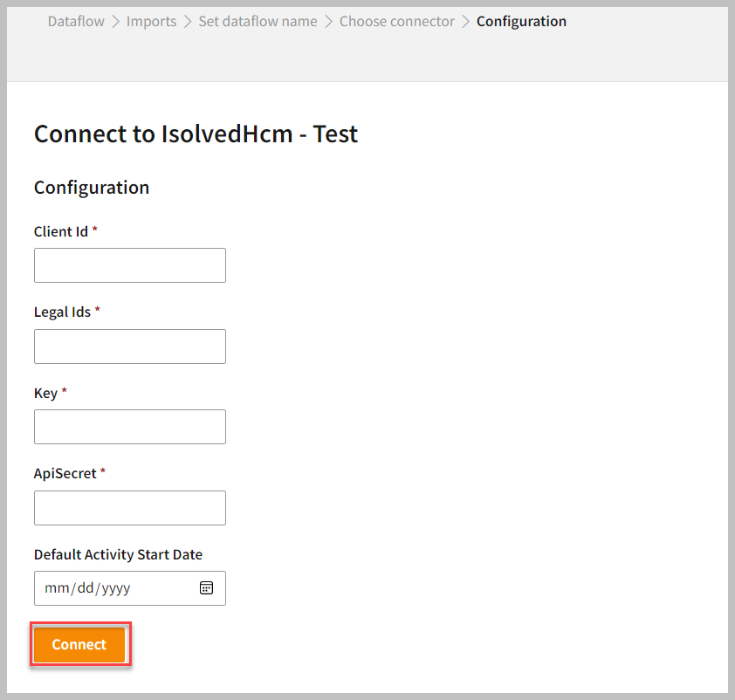Viewport: 735px width, 700px height.
Task: Go back to Choose connector step
Action: (397, 21)
